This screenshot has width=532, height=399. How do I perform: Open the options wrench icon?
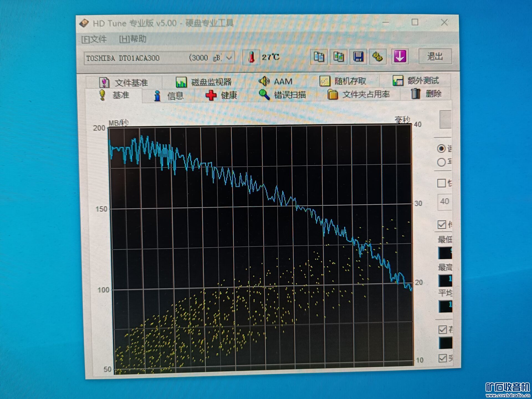coord(377,57)
